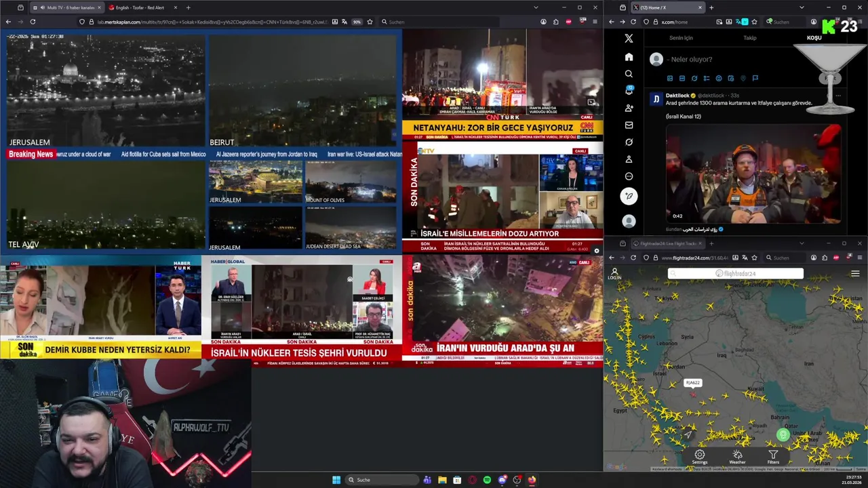The width and height of the screenshot is (868, 488).
Task: Open Firefox menu in Flightradar24 window
Action: tap(861, 258)
